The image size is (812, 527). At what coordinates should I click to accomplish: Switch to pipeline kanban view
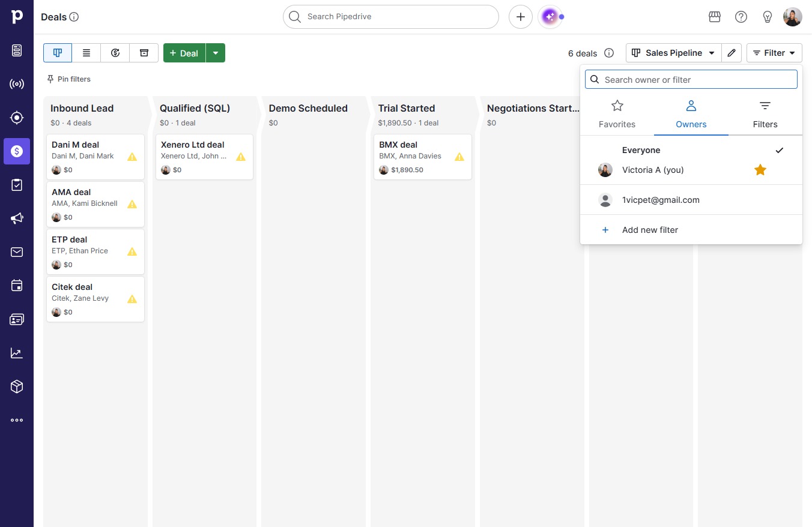tap(58, 53)
